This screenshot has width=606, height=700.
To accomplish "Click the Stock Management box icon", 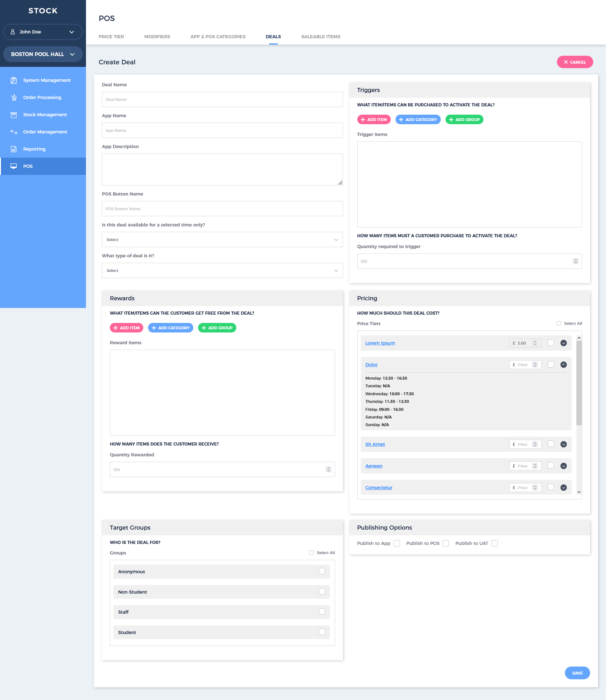I will click(13, 115).
